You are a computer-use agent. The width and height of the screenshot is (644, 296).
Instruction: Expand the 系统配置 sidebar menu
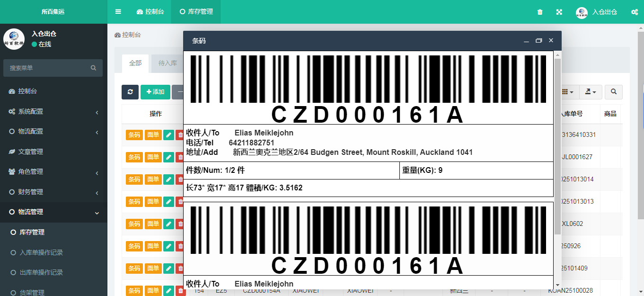53,112
